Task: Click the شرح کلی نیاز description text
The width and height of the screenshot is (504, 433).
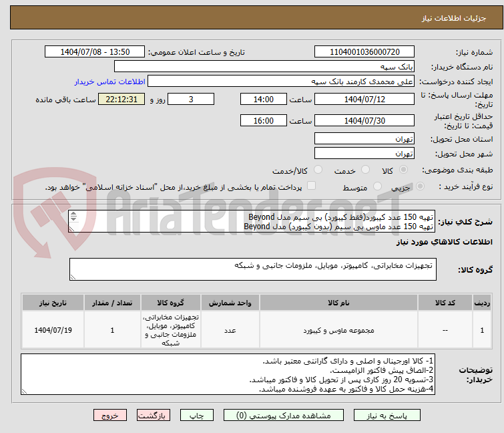Action: click(252, 221)
